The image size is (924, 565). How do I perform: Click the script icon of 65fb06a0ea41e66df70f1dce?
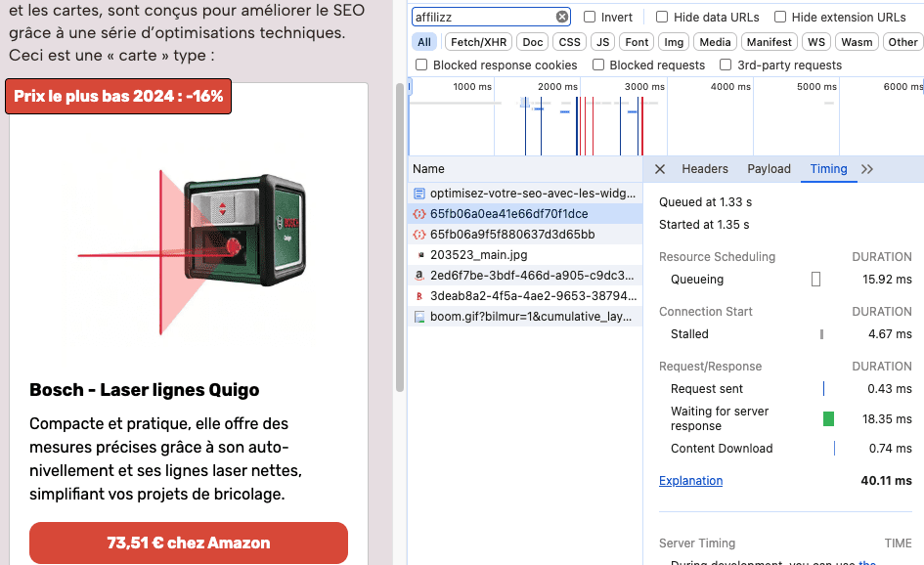(x=419, y=214)
